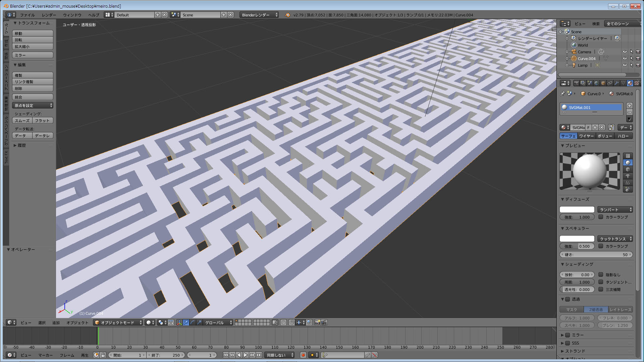Hide Lamp in viewport with eye icon

tap(625, 65)
